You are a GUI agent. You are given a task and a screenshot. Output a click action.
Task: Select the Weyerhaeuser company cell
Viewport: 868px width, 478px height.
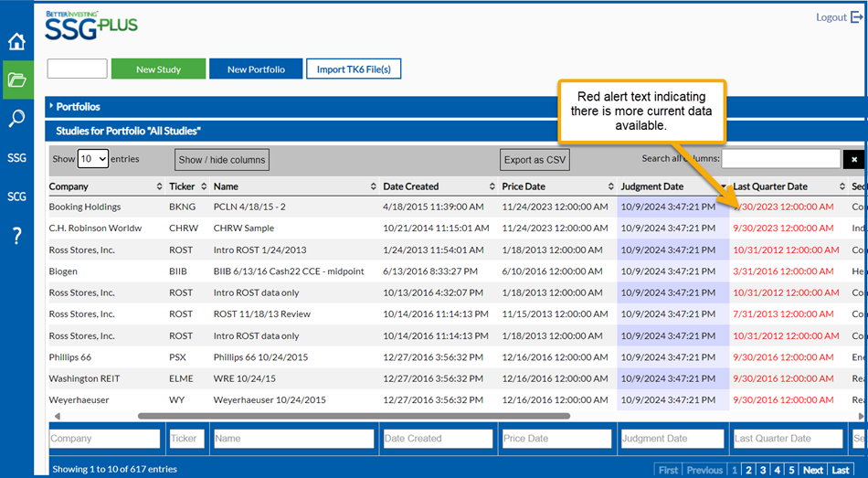[79, 400]
